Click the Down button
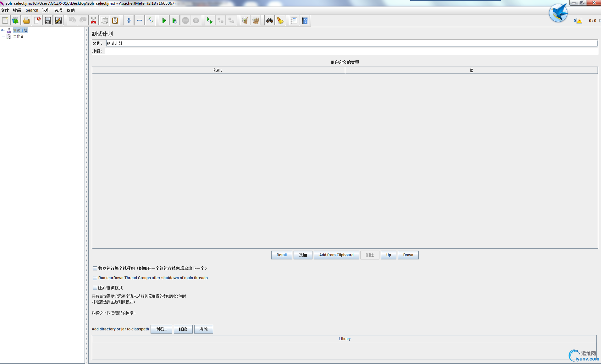 408,255
